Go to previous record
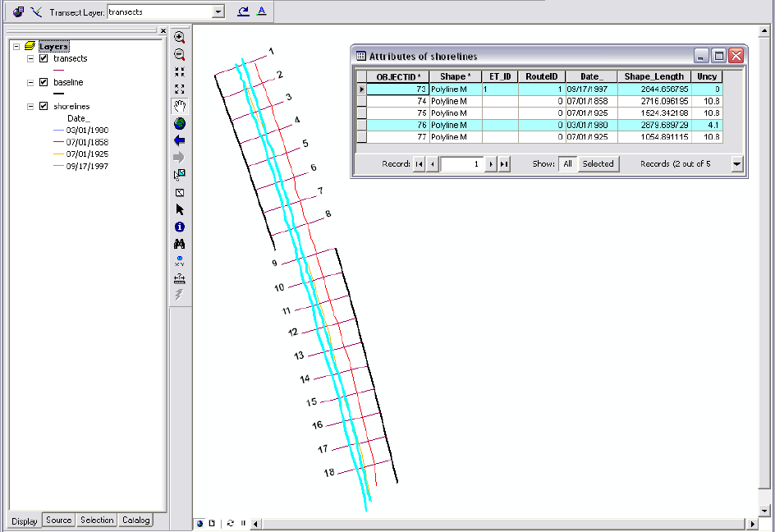This screenshot has height=532, width=775. pos(433,164)
